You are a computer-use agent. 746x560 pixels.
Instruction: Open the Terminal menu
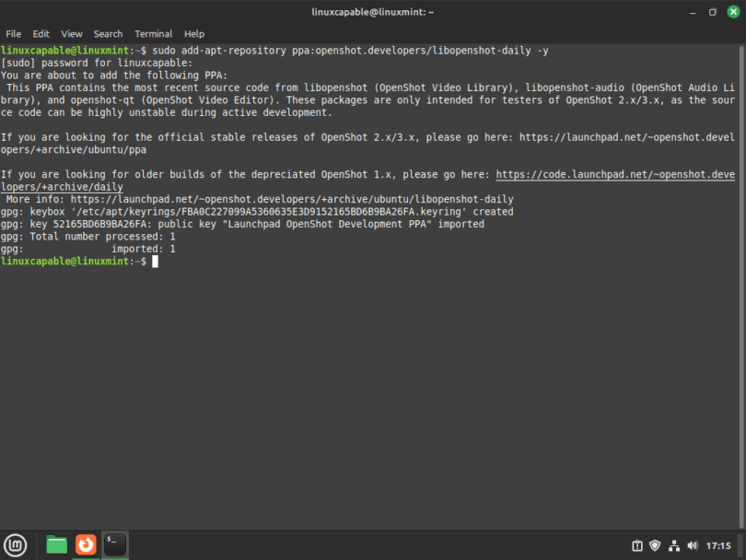click(x=153, y=33)
